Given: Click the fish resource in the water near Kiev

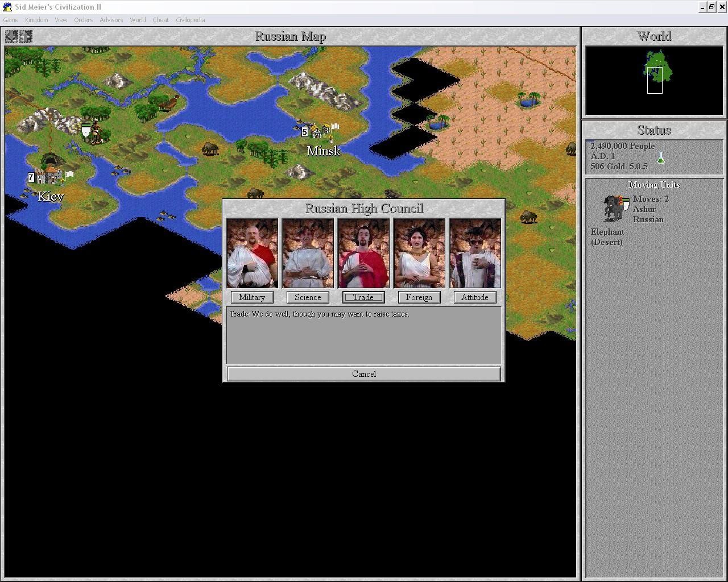Looking at the screenshot, I should point(120,169).
